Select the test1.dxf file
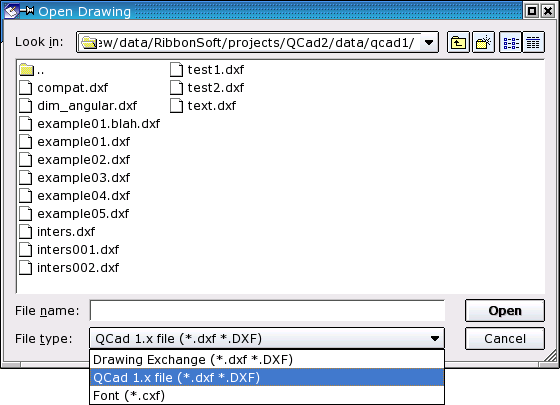This screenshot has height=405, width=560. pos(207,70)
